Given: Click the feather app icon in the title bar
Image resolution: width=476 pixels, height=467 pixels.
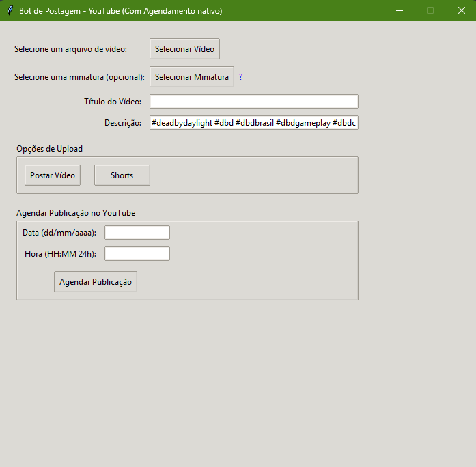Looking at the screenshot, I should (10, 11).
